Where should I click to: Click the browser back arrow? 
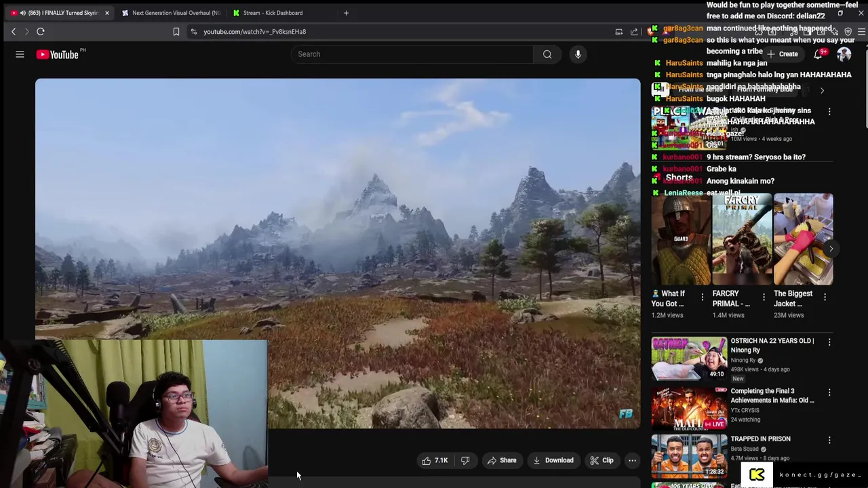pos(13,31)
